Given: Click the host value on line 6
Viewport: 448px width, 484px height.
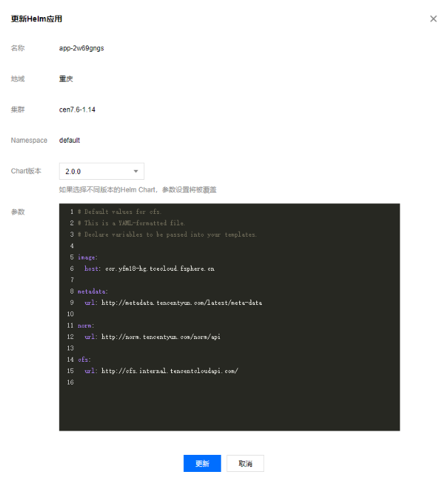Looking at the screenshot, I should (x=160, y=269).
